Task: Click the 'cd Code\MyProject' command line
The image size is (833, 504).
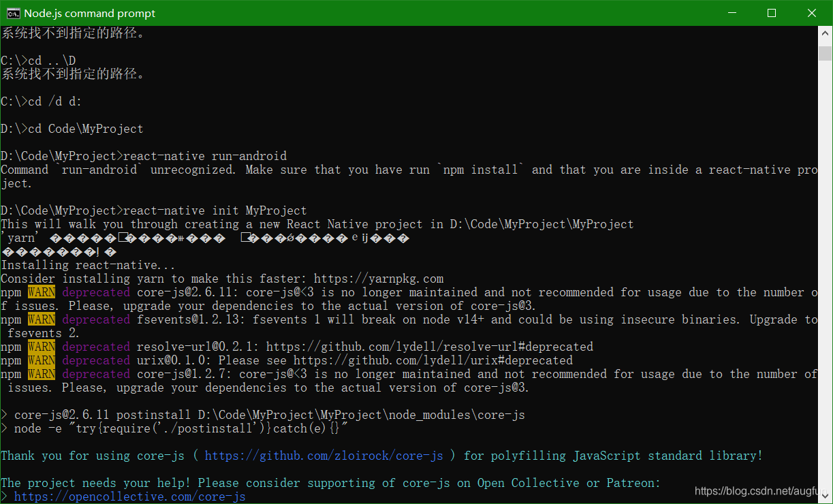Action: [x=72, y=129]
